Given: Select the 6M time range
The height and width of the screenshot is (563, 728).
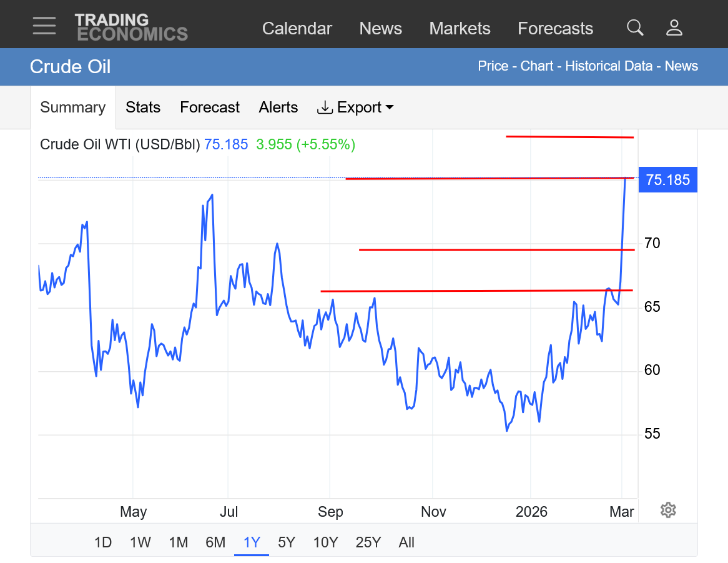Looking at the screenshot, I should click(x=215, y=542).
